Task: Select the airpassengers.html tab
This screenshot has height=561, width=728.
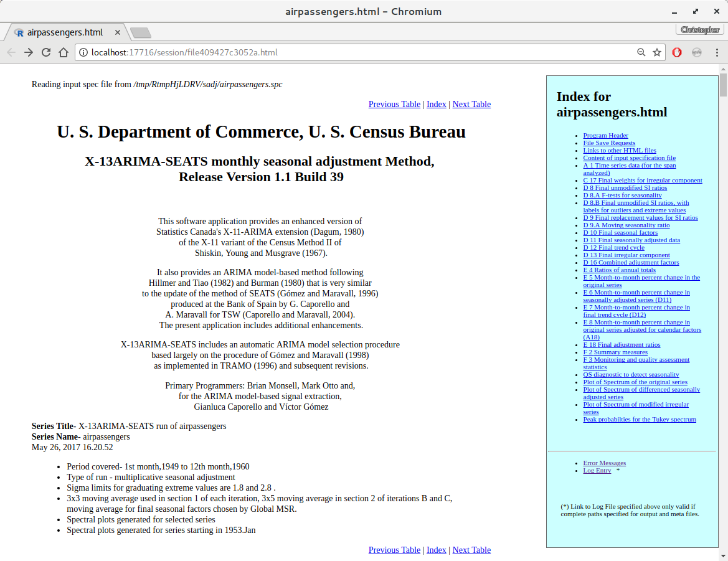Action: click(x=65, y=32)
